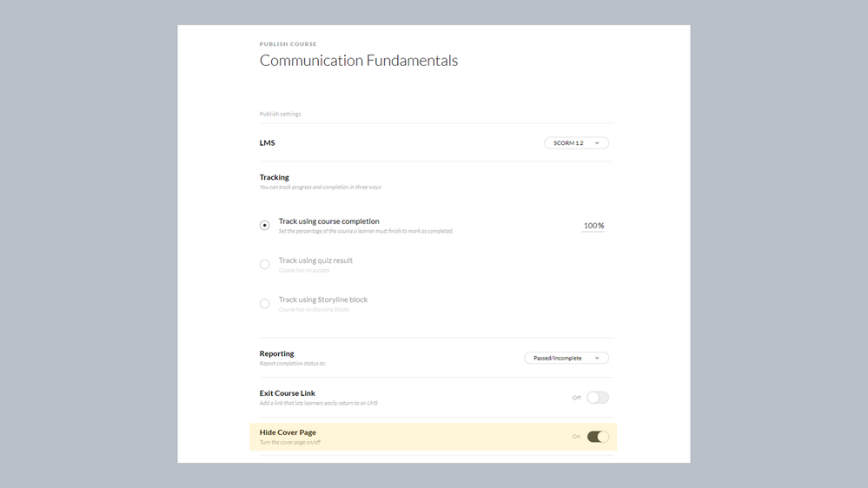This screenshot has height=488, width=868.
Task: Select the course completion tracking radio button
Action: 265,225
